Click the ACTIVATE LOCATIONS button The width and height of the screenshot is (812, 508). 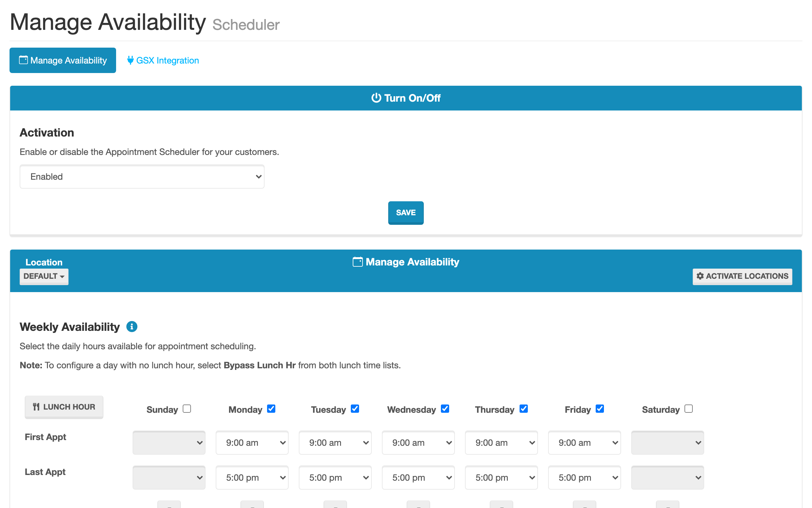[742, 277]
